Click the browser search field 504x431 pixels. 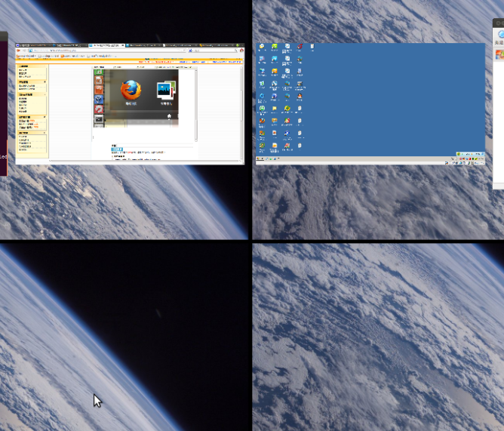pyautogui.click(x=214, y=51)
